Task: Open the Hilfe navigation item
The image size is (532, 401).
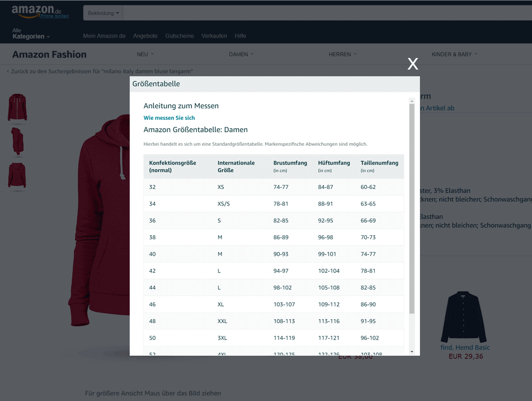Action: pyautogui.click(x=241, y=35)
